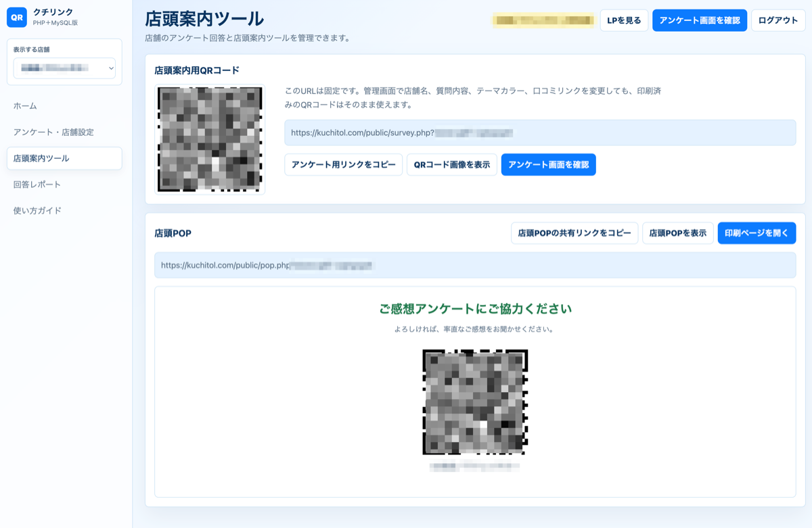Screen dimensions: 812x528
Task: Click the 店頭案内用QRコード thumbnail image
Action: point(210,139)
